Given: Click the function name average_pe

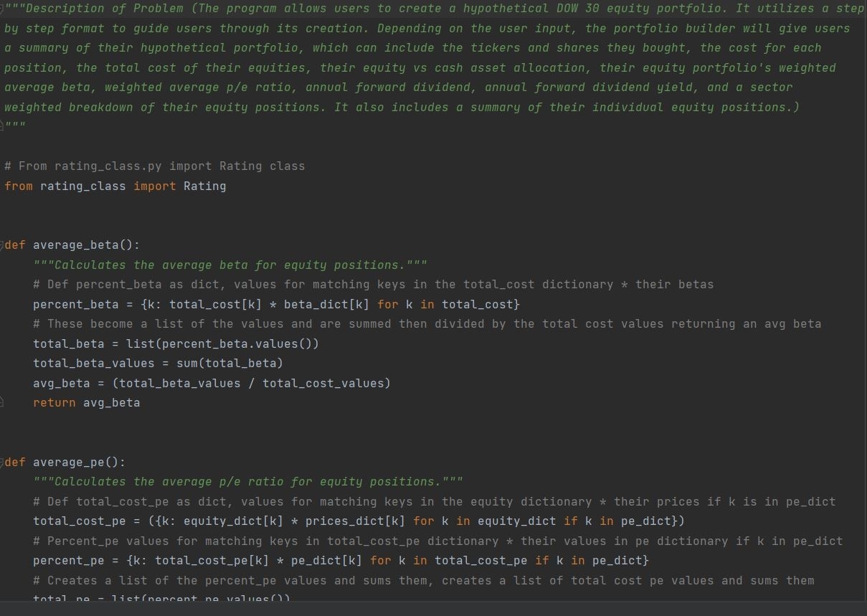Looking at the screenshot, I should click(65, 462).
